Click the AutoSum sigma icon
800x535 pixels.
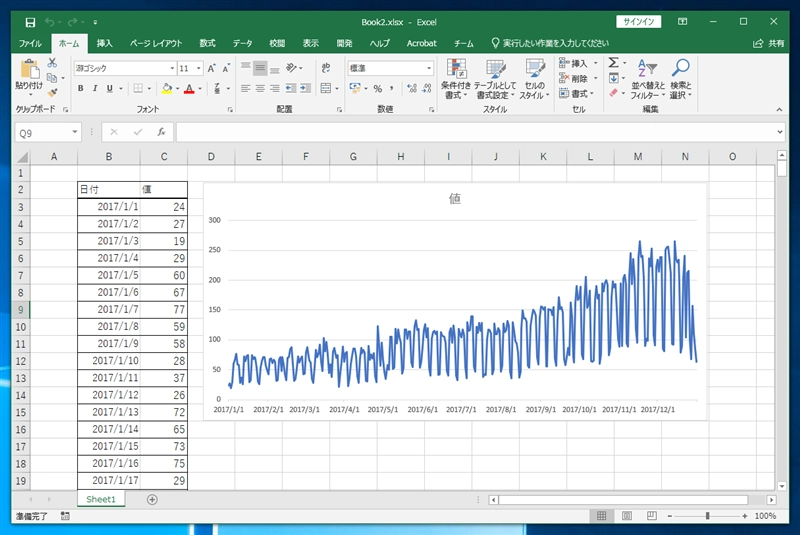(x=613, y=63)
